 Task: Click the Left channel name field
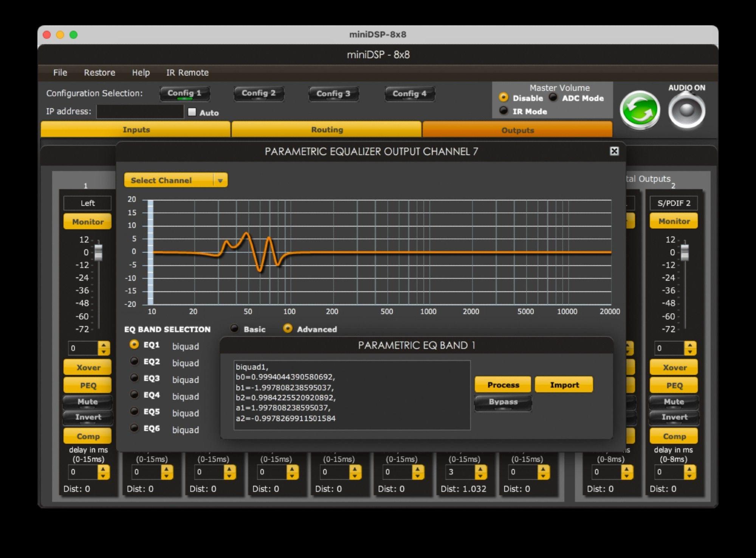pyautogui.click(x=88, y=203)
